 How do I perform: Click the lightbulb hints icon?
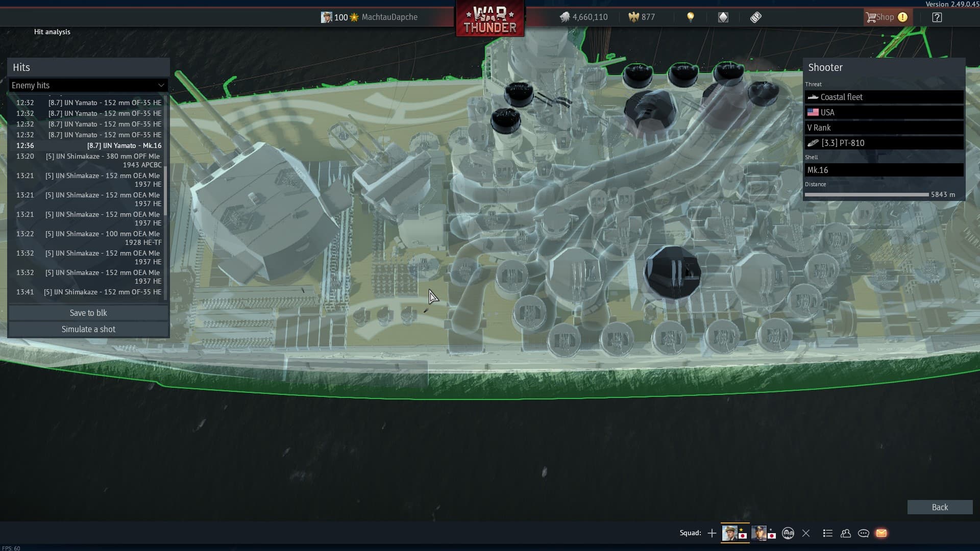690,17
